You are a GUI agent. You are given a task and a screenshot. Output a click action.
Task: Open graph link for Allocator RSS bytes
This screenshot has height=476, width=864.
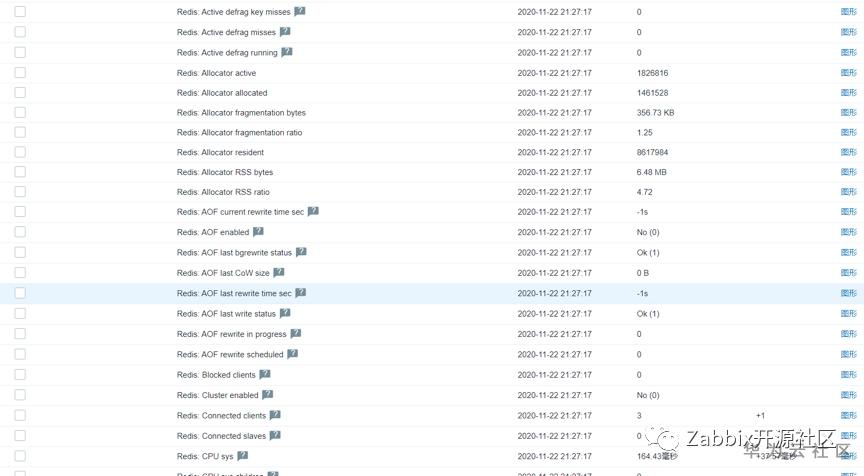[849, 172]
